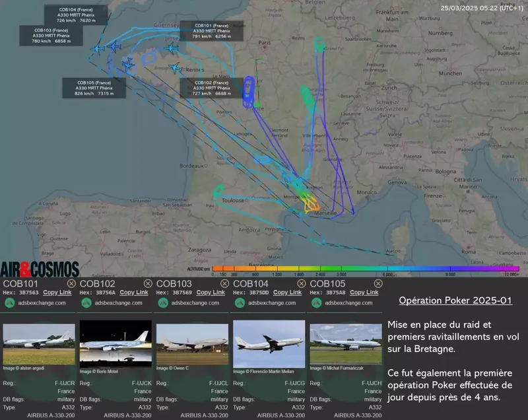The image size is (528, 420).
Task: Click Copy Link for COB102
Action: coord(134,293)
